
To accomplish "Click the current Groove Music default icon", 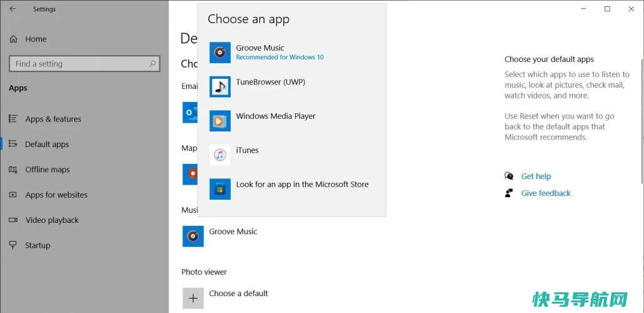I will [x=193, y=236].
